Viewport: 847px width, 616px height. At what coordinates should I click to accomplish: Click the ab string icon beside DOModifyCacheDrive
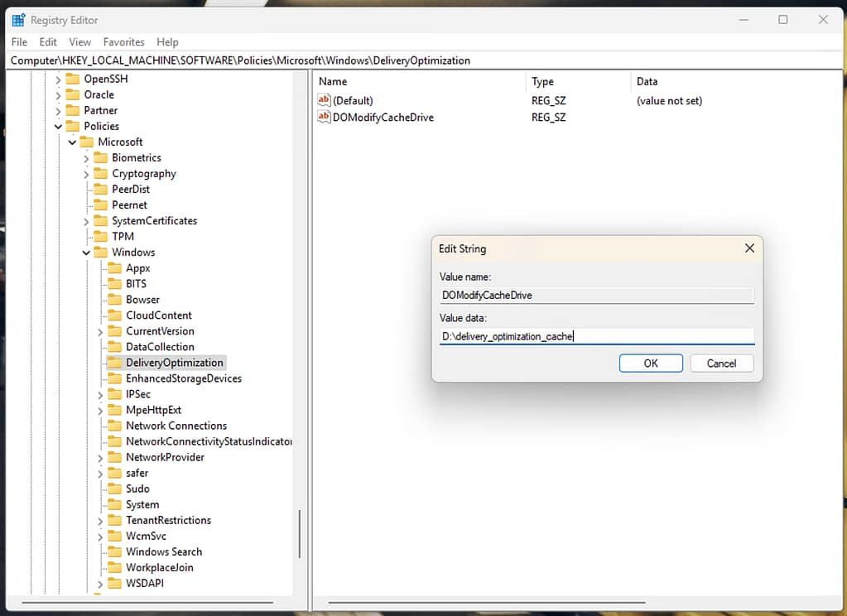pyautogui.click(x=325, y=117)
